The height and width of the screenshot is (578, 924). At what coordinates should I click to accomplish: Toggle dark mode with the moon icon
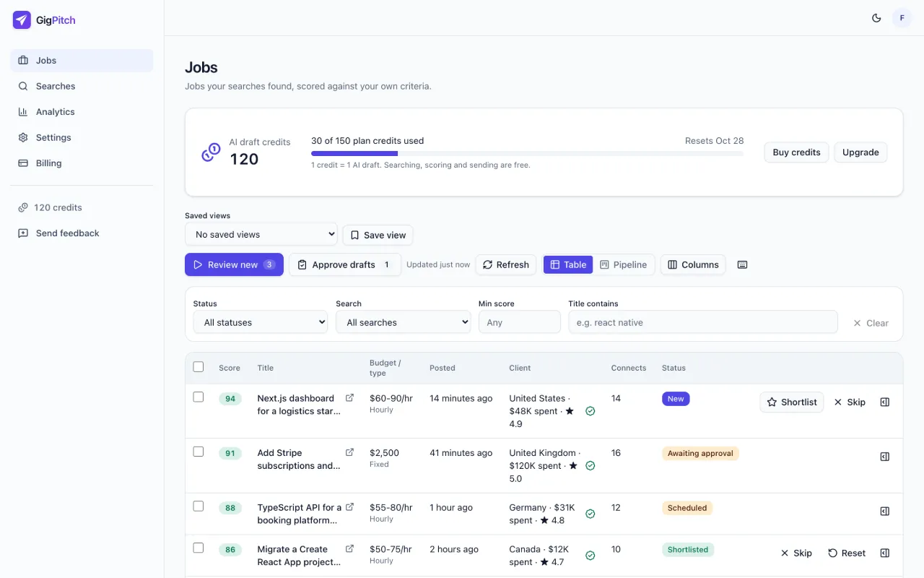click(x=876, y=18)
